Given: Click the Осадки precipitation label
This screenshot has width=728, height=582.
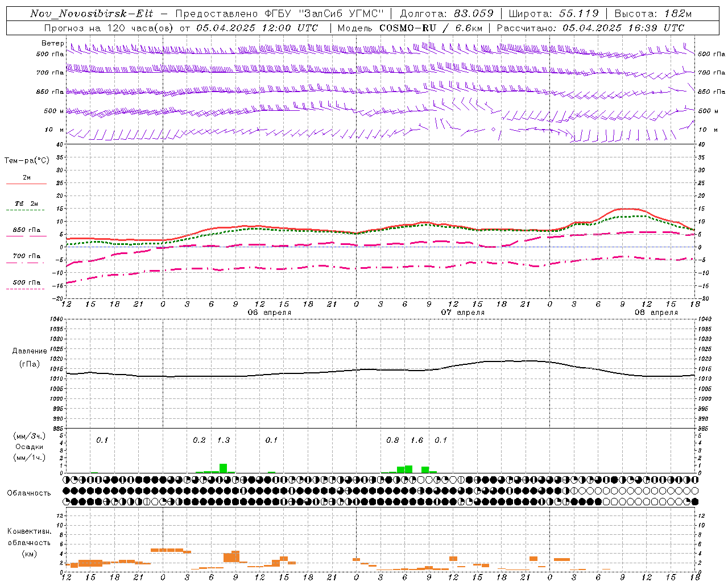Looking at the screenshot, I should click(30, 447).
